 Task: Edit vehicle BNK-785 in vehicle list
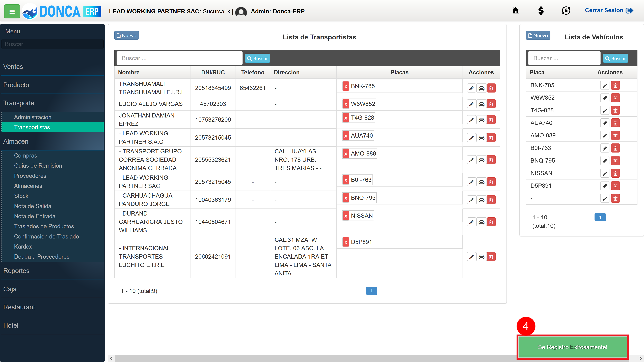[x=604, y=86]
